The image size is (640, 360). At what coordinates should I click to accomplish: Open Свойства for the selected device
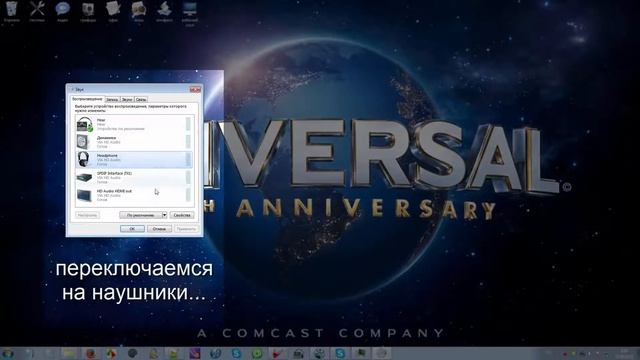point(182,215)
